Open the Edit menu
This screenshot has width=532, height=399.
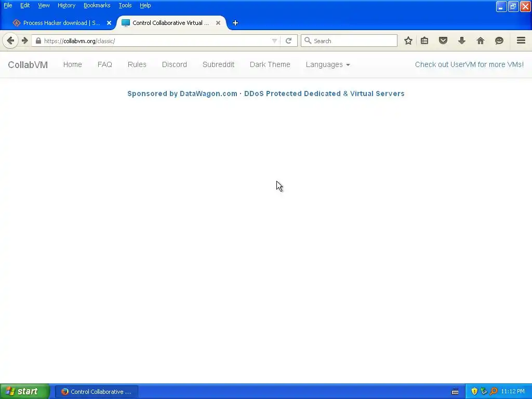tap(25, 5)
